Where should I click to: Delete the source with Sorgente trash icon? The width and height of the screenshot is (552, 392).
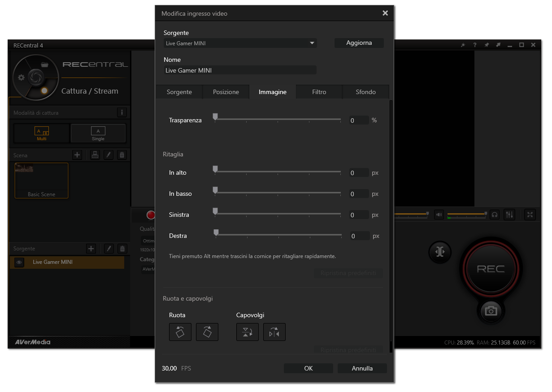(122, 249)
